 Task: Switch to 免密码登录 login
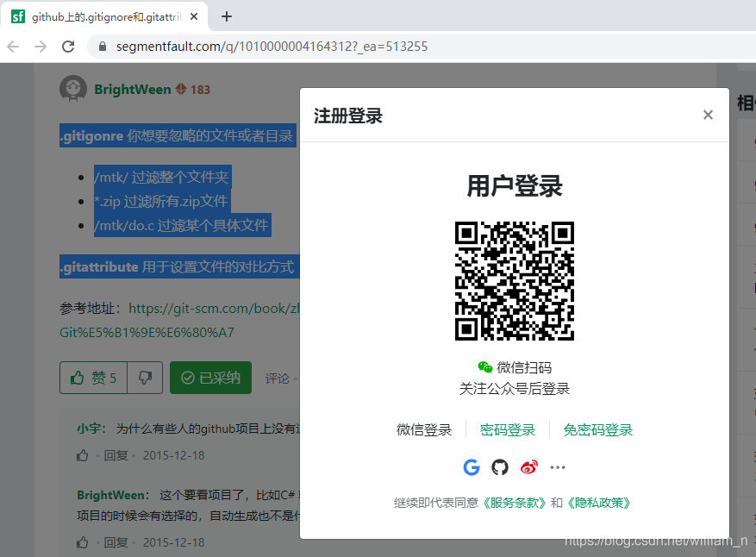598,429
